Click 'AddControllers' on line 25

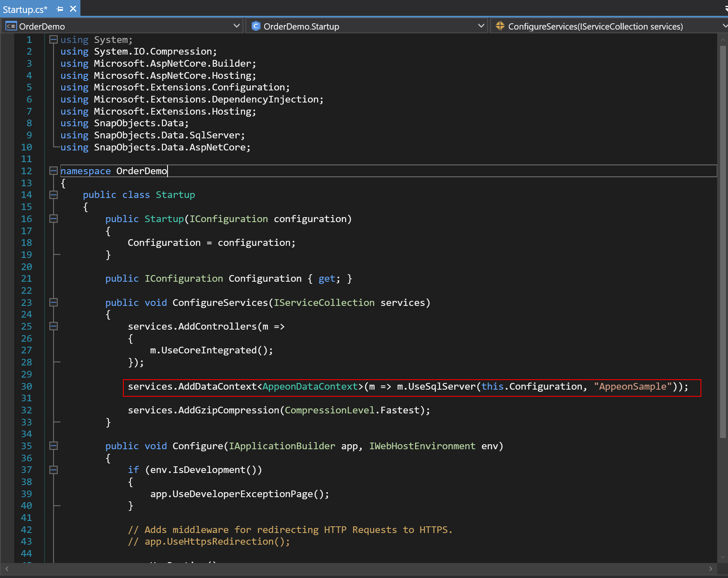(x=218, y=327)
